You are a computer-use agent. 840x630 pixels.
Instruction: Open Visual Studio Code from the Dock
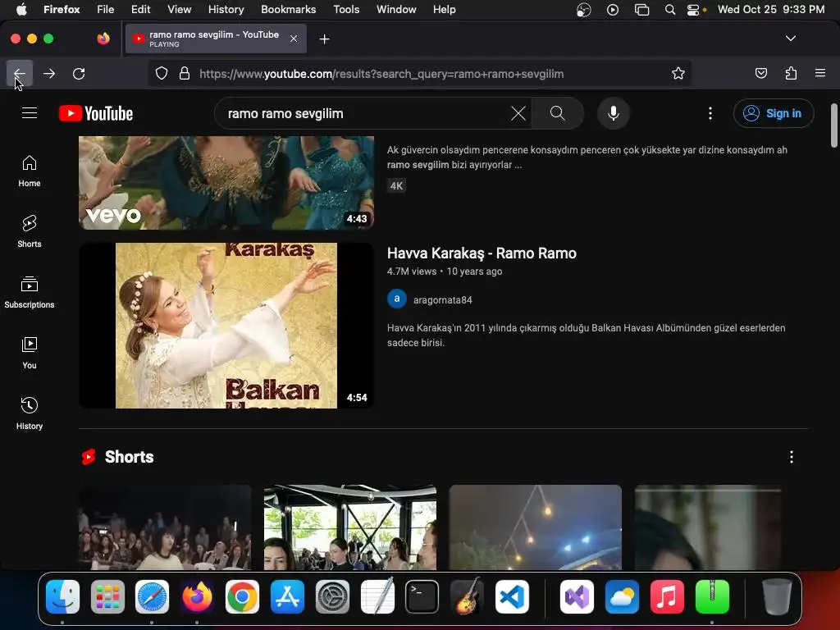(512, 596)
